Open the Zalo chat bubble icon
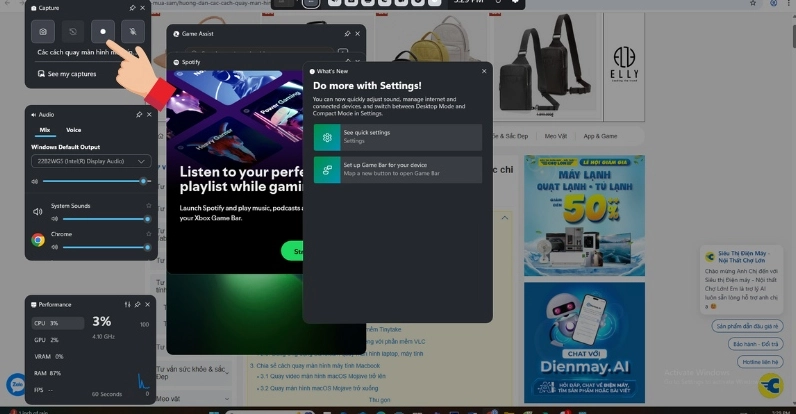 click(16, 384)
